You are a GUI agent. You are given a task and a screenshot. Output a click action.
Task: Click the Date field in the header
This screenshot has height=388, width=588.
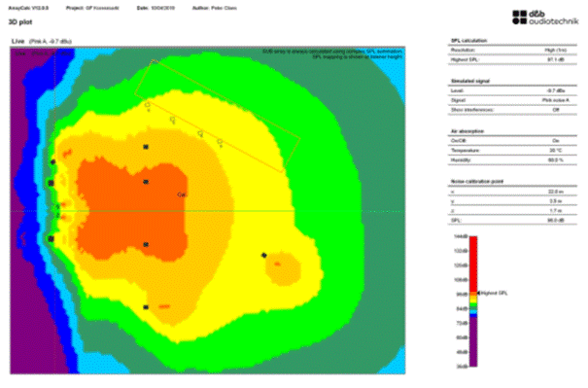tap(156, 8)
